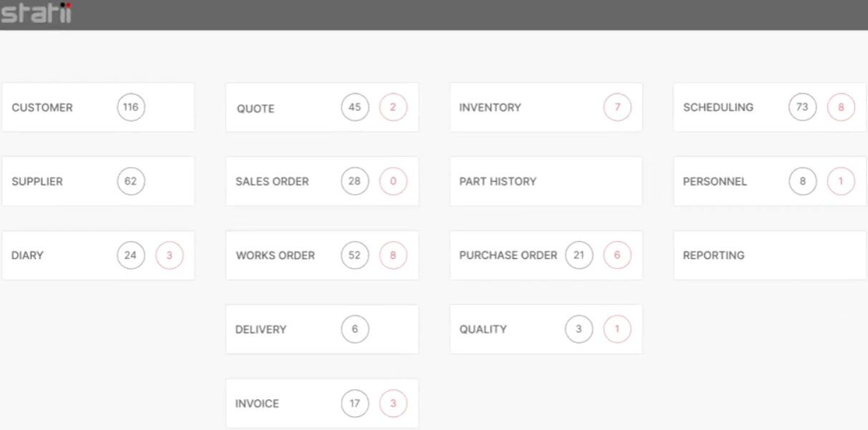Select the Sales Order label
This screenshot has width=868, height=430.
point(272,182)
